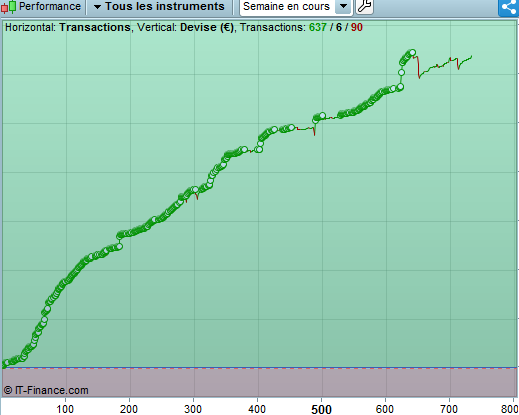Click the Performance candlestick icon
Screen dimensions: 519x415
8,6
